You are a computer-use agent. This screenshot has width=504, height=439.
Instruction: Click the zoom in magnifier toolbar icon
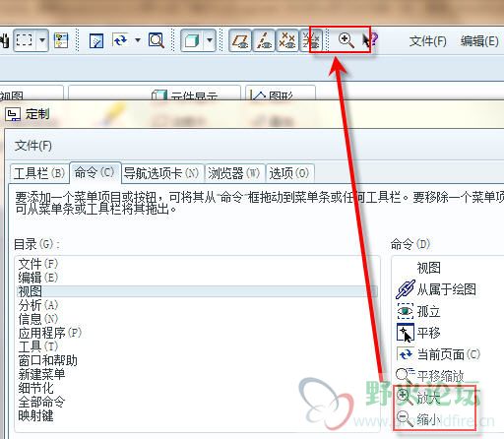[x=346, y=40]
